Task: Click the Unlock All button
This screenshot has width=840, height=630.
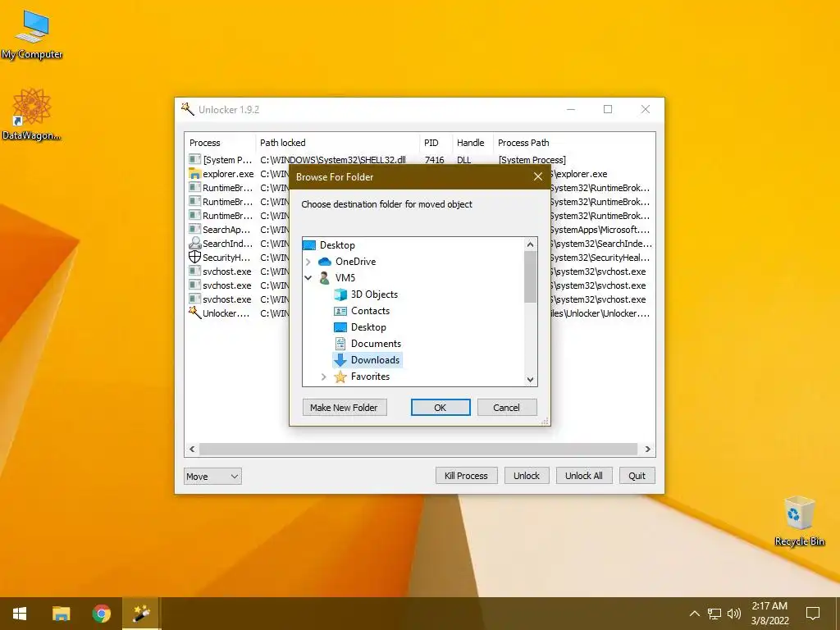Action: (x=584, y=476)
